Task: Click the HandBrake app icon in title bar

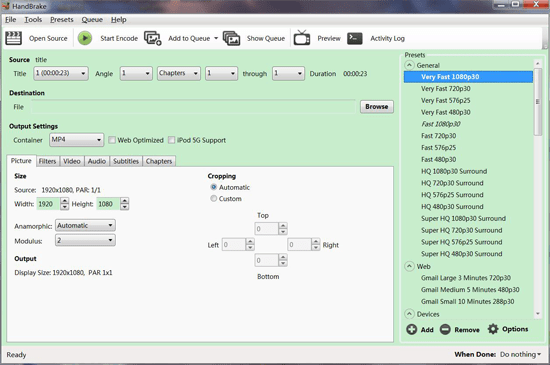Action: point(5,6)
